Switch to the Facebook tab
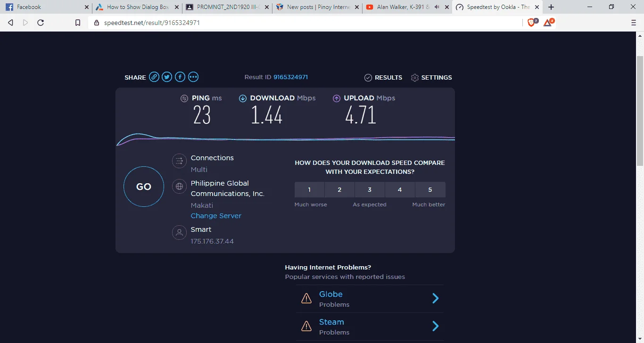644x343 pixels. [46, 7]
